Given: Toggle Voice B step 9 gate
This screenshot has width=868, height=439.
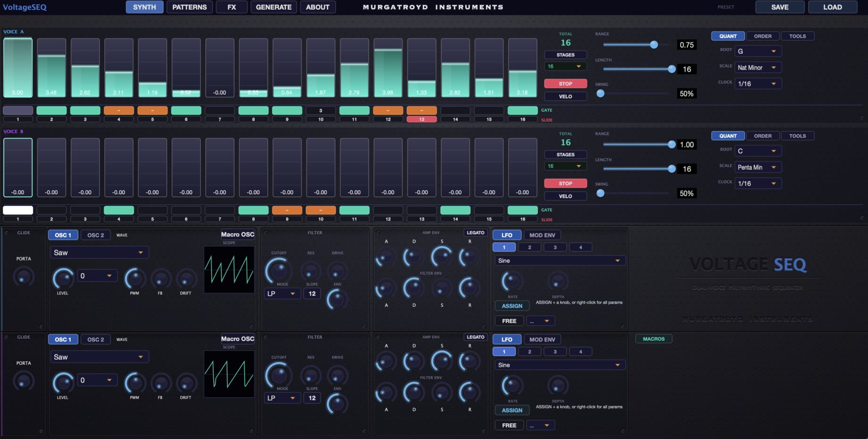Looking at the screenshot, I should click(287, 210).
